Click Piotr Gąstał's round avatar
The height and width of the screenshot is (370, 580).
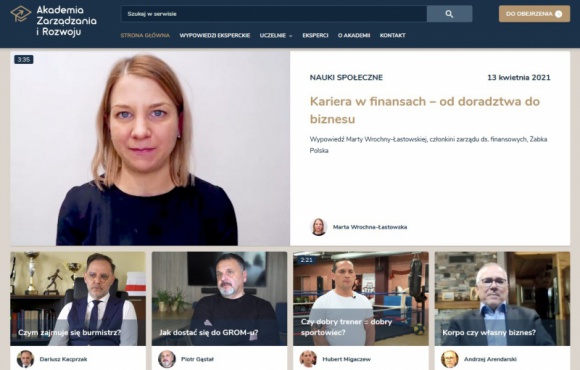point(167,359)
